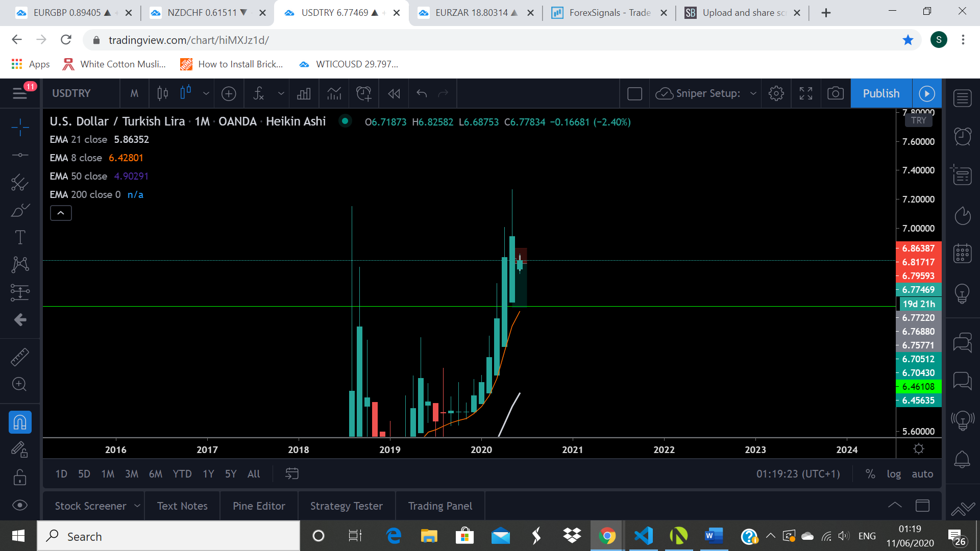
Task: Open the patterns drawing tools
Action: (x=20, y=264)
